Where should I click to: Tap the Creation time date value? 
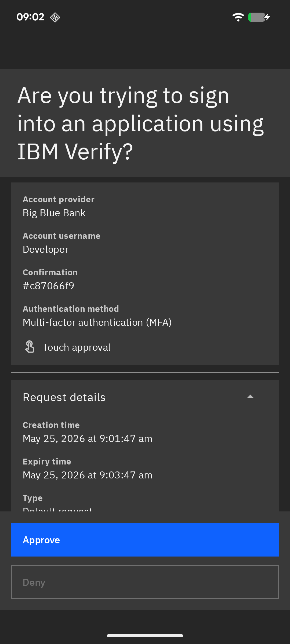click(88, 439)
